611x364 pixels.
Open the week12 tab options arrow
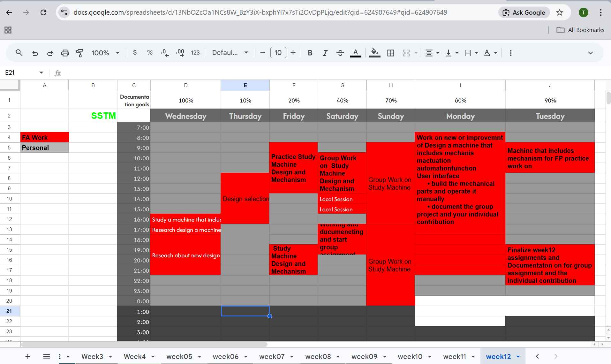click(x=518, y=356)
